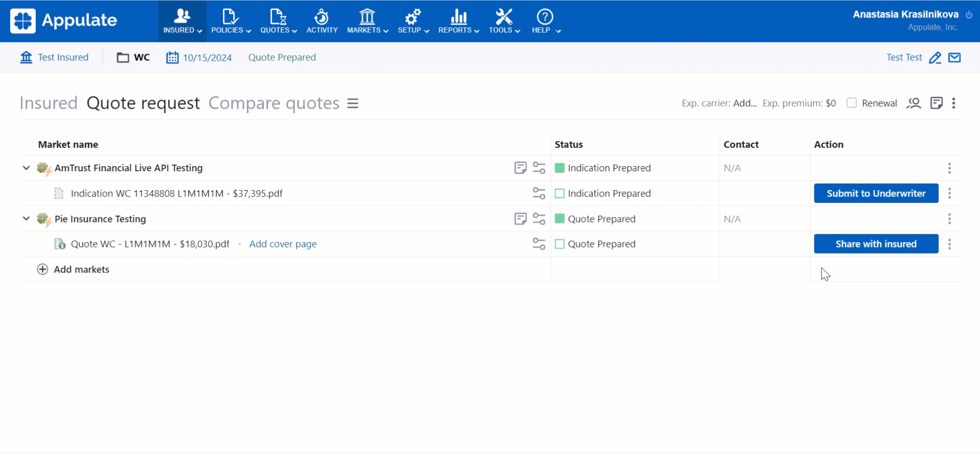The height and width of the screenshot is (454, 980).
Task: Click the calendar icon beside 10/15/2024
Action: [x=172, y=57]
